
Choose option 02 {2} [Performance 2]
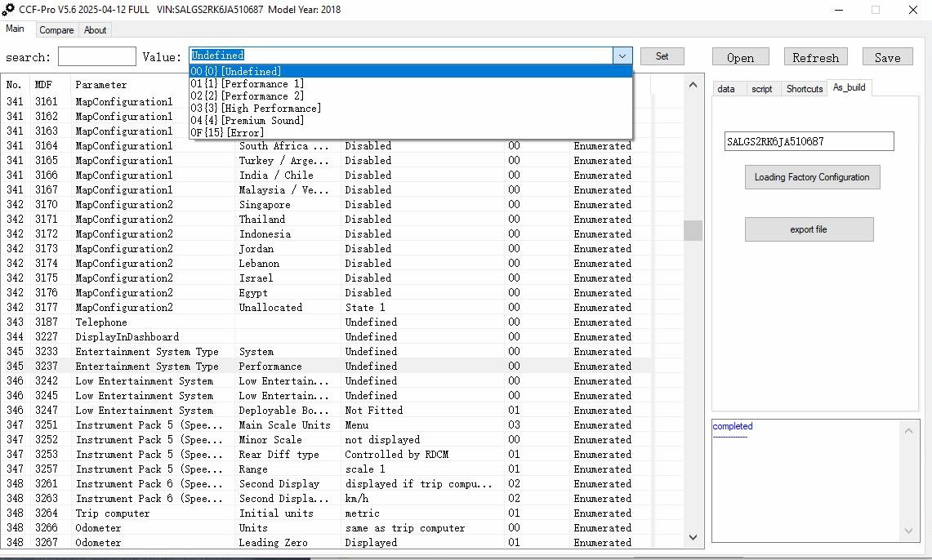pyautogui.click(x=411, y=96)
